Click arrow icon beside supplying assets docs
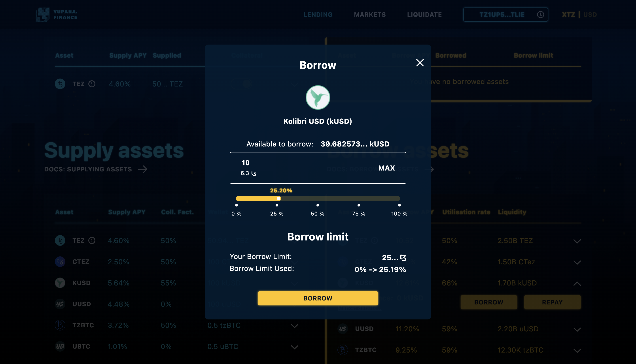Image resolution: width=636 pixels, height=364 pixels. click(x=143, y=169)
